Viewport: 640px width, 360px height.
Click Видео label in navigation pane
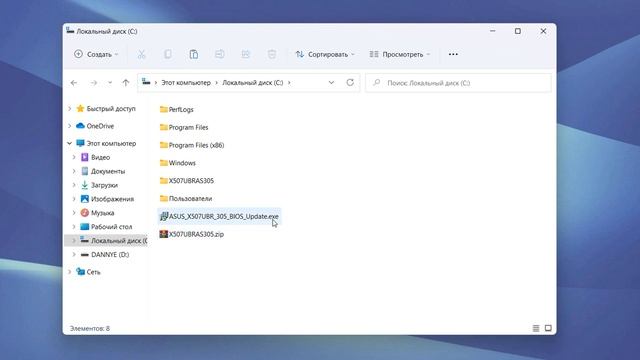(100, 157)
